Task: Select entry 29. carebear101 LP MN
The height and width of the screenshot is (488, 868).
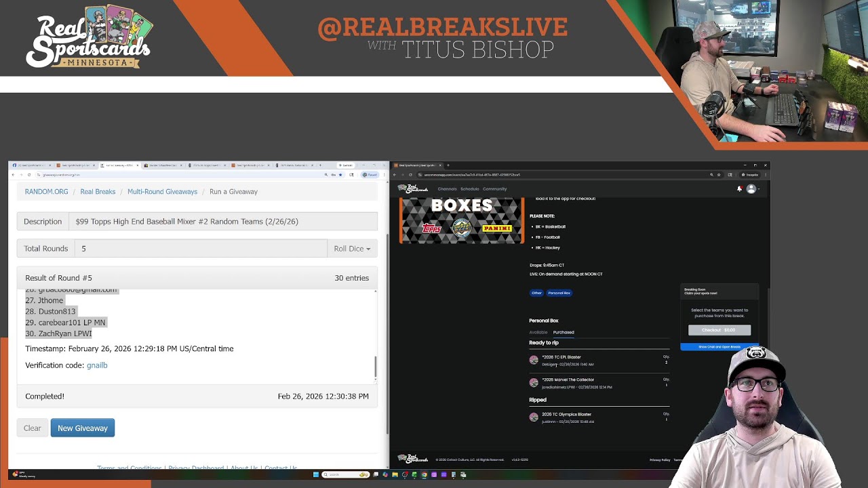Action: tap(65, 323)
